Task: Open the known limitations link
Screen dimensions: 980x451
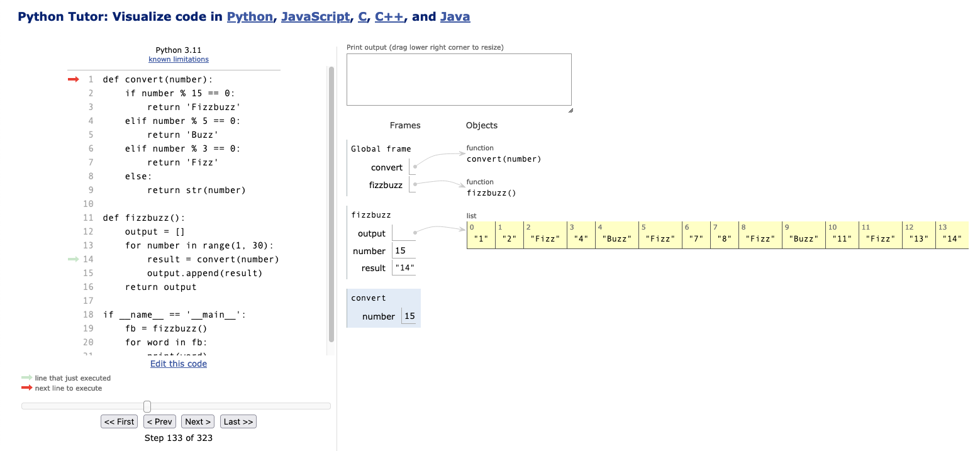Action: (x=179, y=59)
